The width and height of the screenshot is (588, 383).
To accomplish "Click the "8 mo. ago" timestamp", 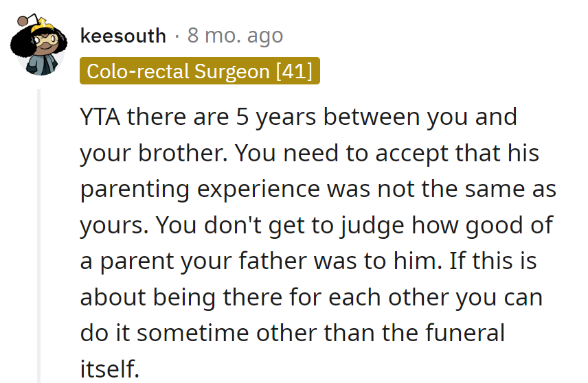I will 235,36.
